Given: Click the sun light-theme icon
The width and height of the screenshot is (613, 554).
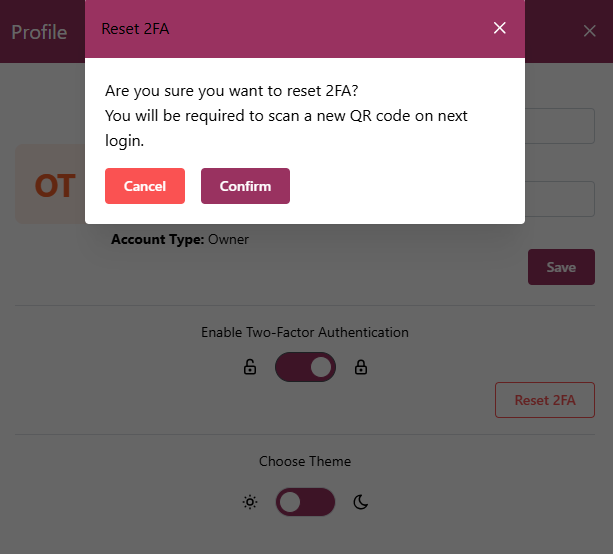Looking at the screenshot, I should coord(250,502).
